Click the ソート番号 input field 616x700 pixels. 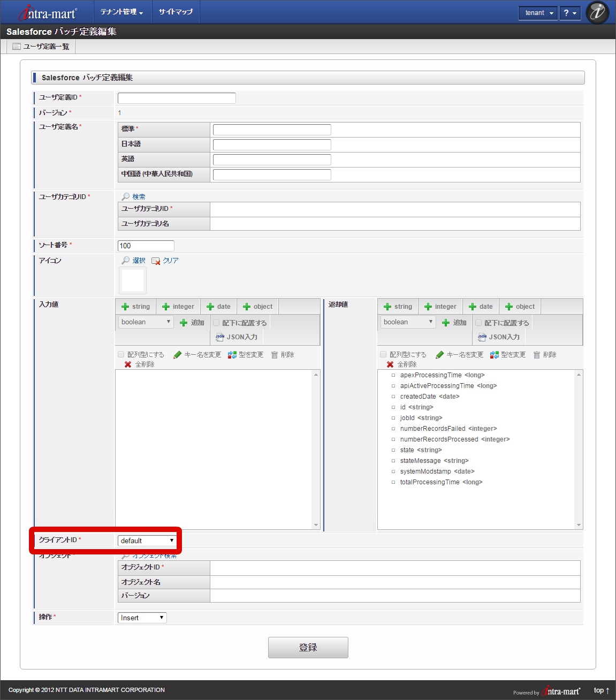(146, 246)
